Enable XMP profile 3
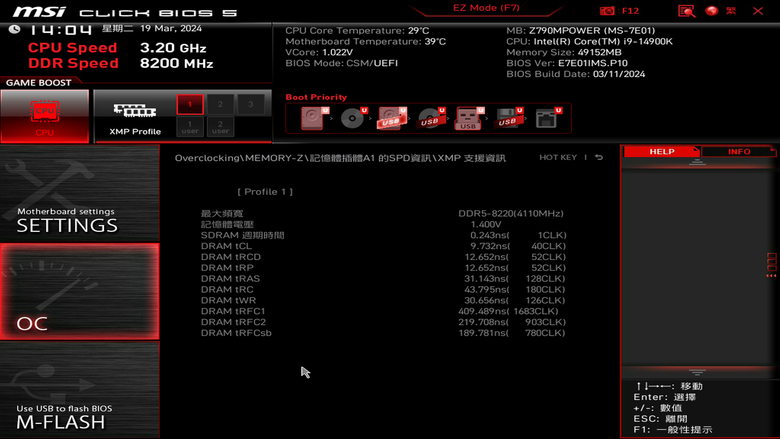The image size is (780, 439). pos(251,104)
